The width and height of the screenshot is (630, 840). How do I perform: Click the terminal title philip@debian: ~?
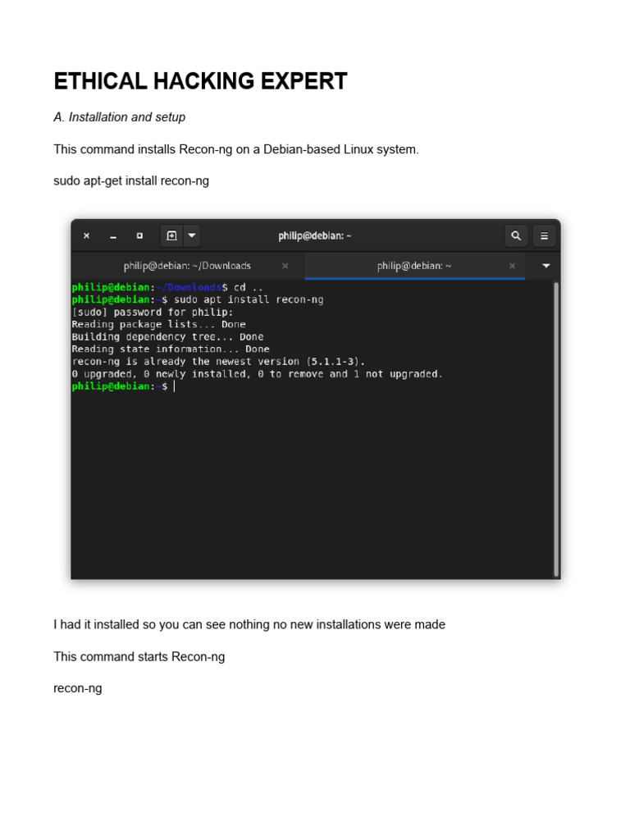[x=315, y=235]
